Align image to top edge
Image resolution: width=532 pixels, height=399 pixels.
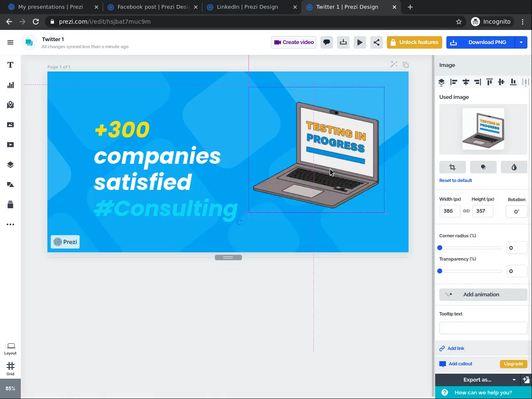[490, 82]
